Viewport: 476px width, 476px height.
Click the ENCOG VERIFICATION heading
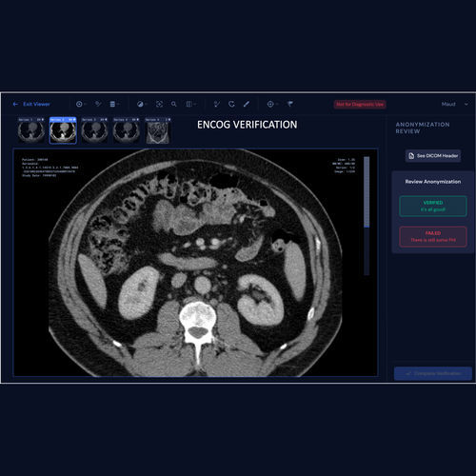point(248,125)
